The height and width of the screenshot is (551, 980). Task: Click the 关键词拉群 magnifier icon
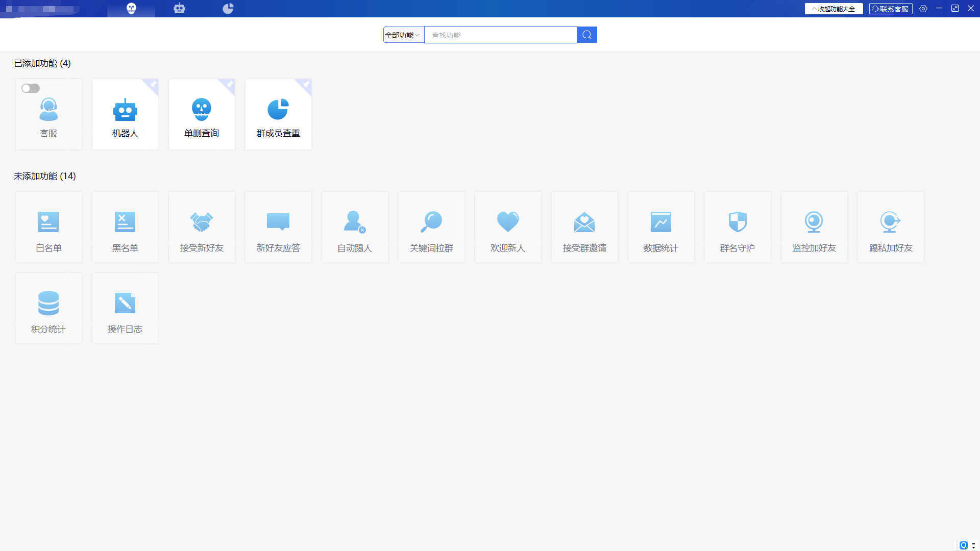(x=431, y=222)
